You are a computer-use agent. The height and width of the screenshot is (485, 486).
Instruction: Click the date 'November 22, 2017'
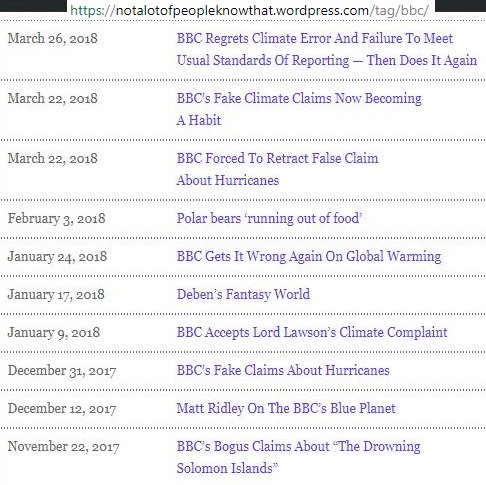63,447
